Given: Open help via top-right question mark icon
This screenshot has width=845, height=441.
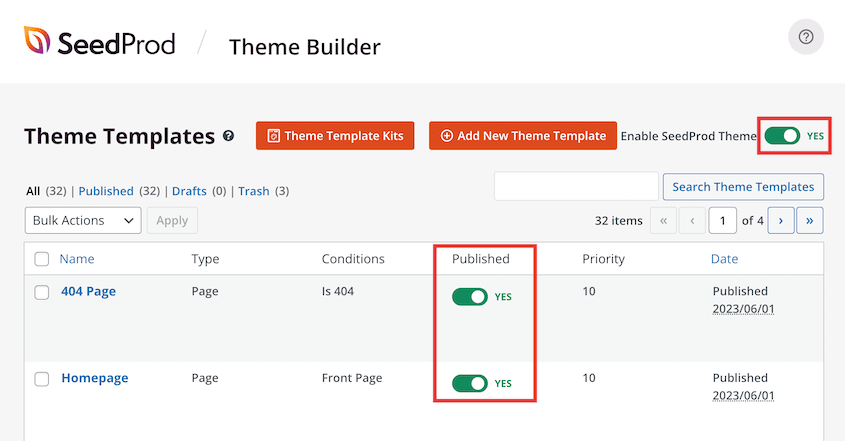Looking at the screenshot, I should (x=806, y=37).
